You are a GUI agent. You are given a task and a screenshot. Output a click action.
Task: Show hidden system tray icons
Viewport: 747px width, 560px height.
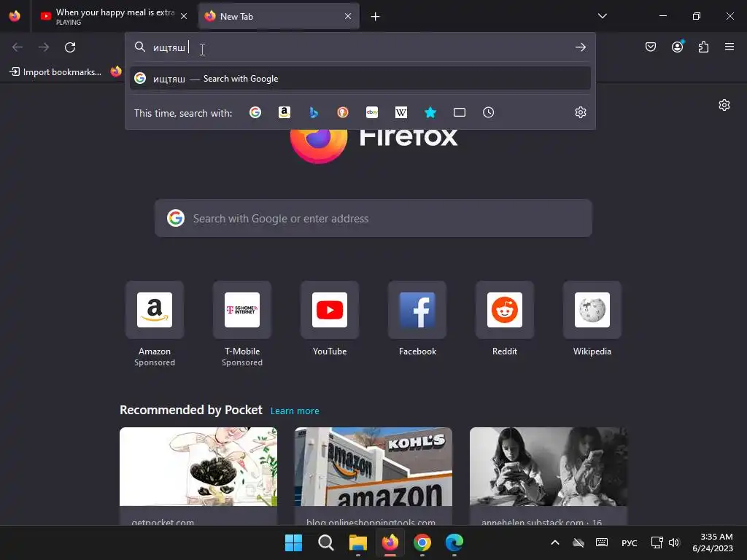(x=555, y=542)
